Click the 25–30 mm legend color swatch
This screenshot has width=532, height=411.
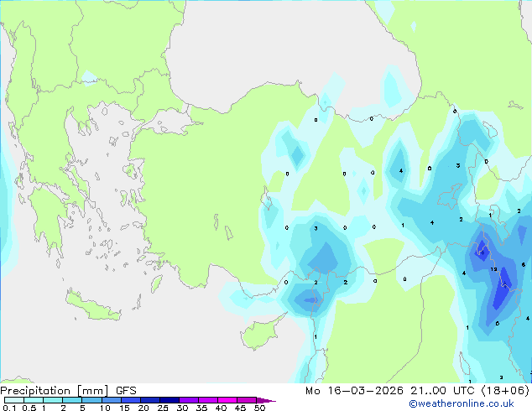coord(169,400)
